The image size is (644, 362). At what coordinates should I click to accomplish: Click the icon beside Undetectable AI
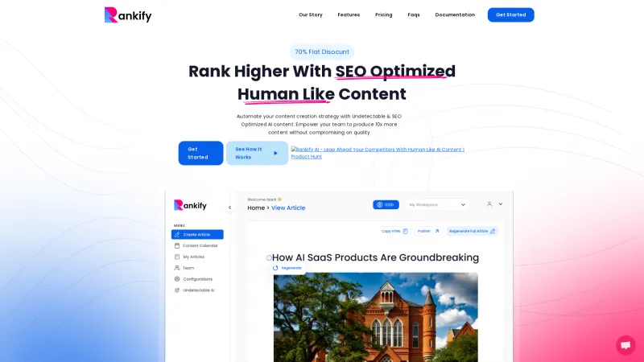pos(177,290)
